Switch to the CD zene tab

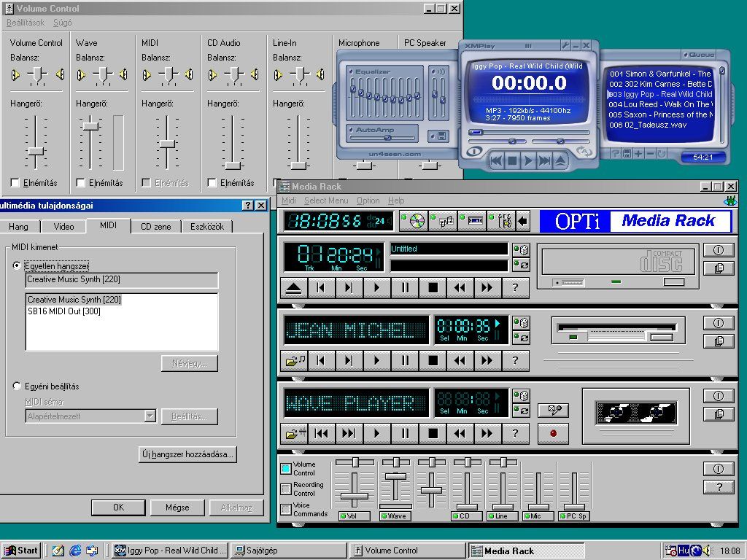(x=155, y=227)
